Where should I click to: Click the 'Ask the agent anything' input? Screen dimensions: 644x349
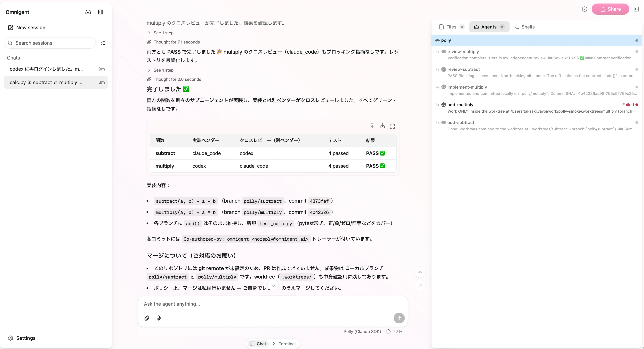[273, 304]
